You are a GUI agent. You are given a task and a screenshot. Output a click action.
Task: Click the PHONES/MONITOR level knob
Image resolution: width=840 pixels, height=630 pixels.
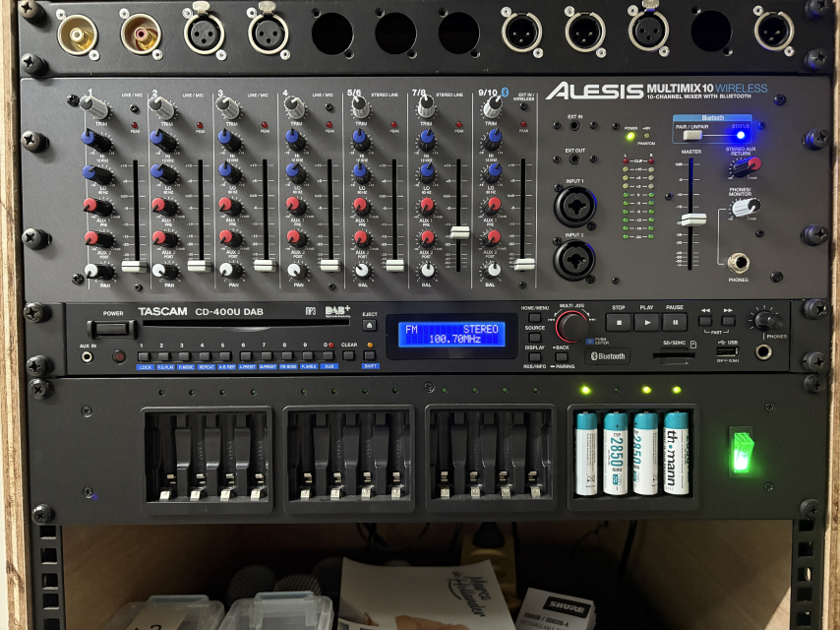(746, 207)
